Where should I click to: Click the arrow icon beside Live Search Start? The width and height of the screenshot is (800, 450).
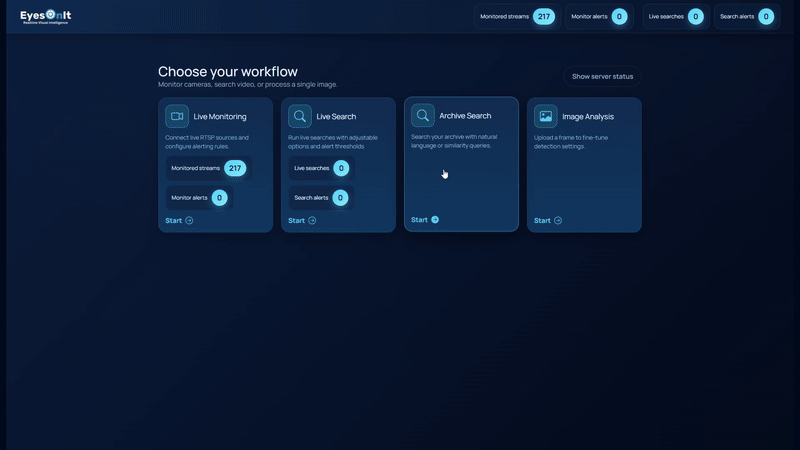312,221
